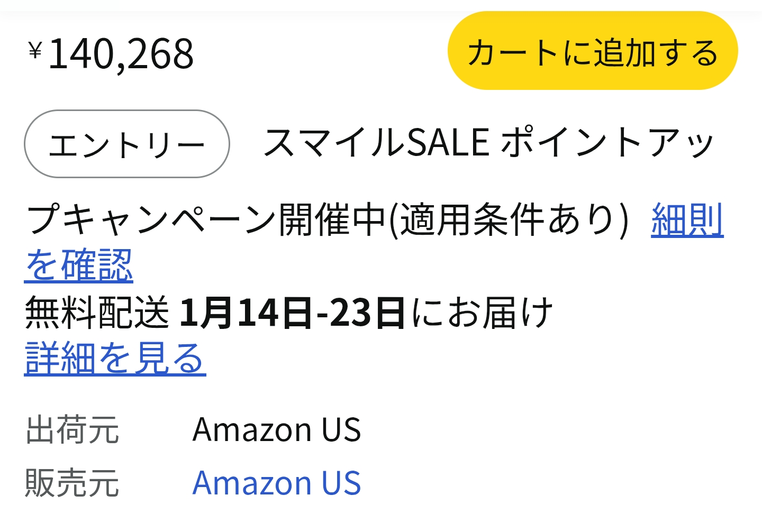
Task: Click the word SALE in campaign title
Action: point(448,143)
